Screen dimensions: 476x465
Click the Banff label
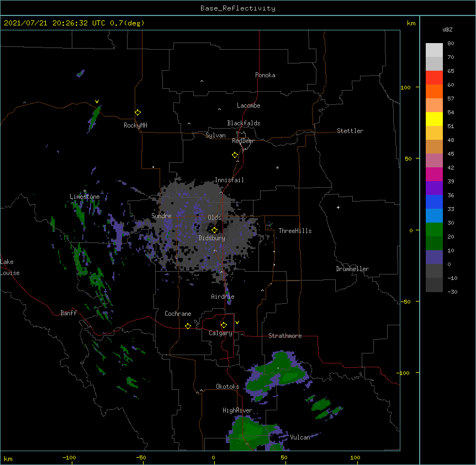[x=68, y=313]
